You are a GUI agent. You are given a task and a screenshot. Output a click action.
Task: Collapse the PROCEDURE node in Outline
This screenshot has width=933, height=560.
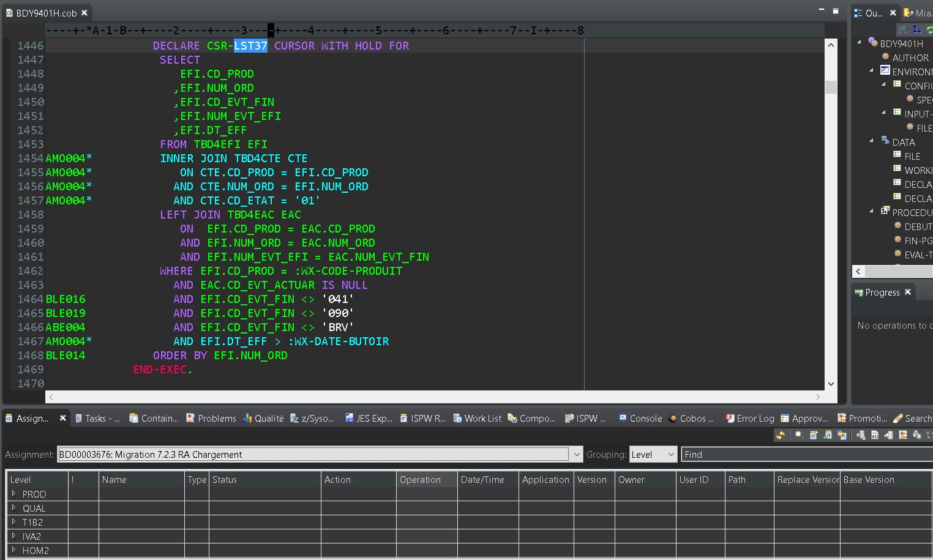coord(871,211)
